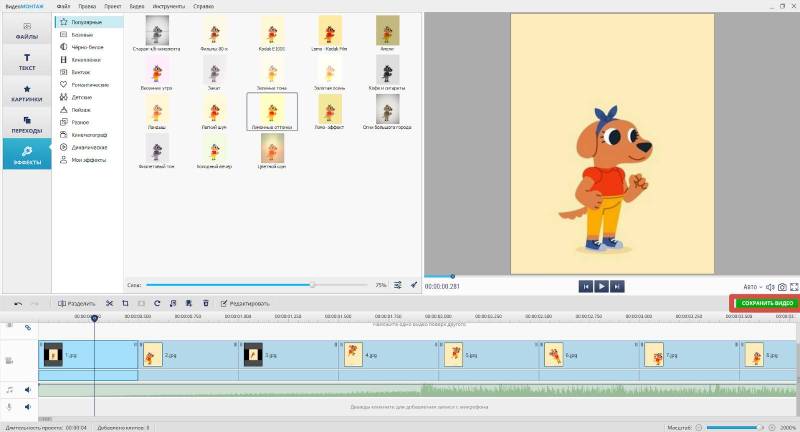The height and width of the screenshot is (432, 800).
Task: Open effect settings sliders icon
Action: (397, 285)
